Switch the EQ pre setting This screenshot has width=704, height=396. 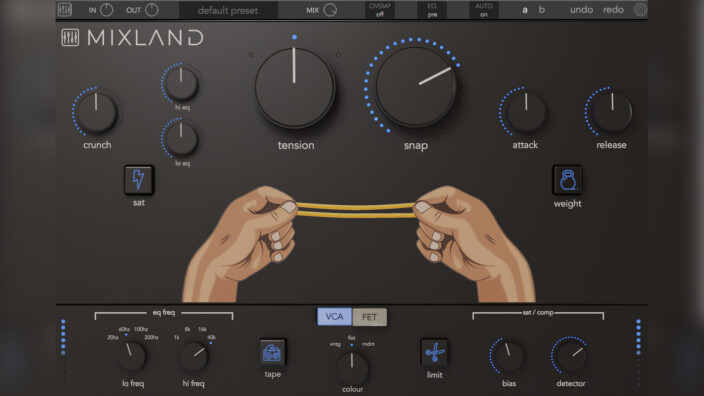432,10
